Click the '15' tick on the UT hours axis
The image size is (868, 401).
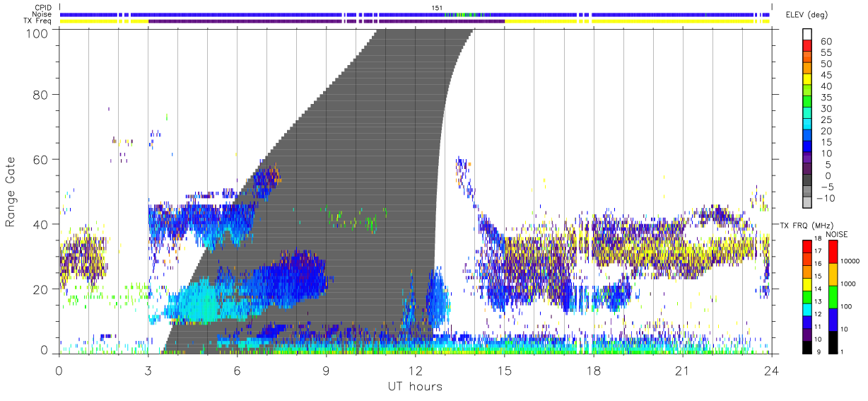point(504,370)
